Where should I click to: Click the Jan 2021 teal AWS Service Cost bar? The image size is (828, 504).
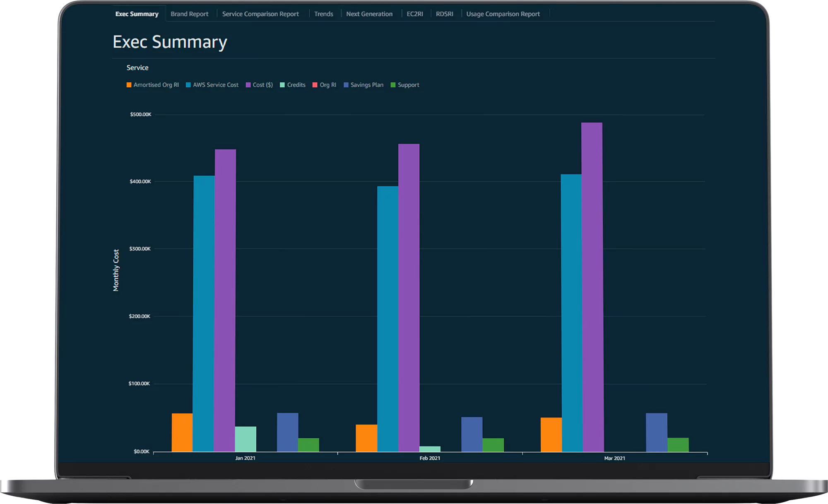[x=204, y=314]
